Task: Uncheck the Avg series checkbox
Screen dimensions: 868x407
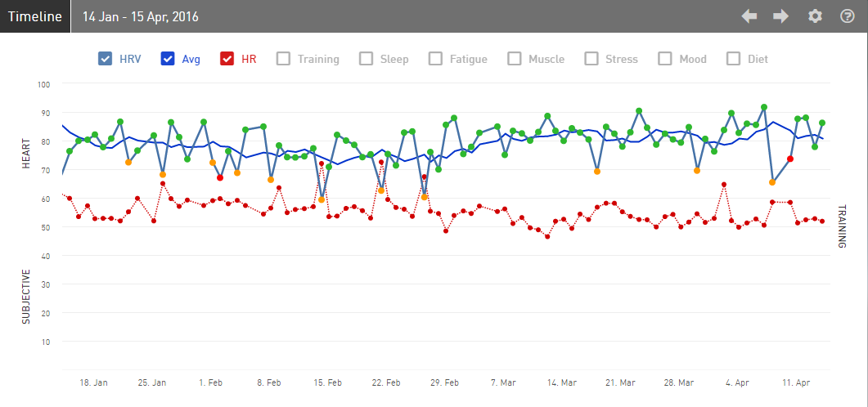Action: point(168,59)
